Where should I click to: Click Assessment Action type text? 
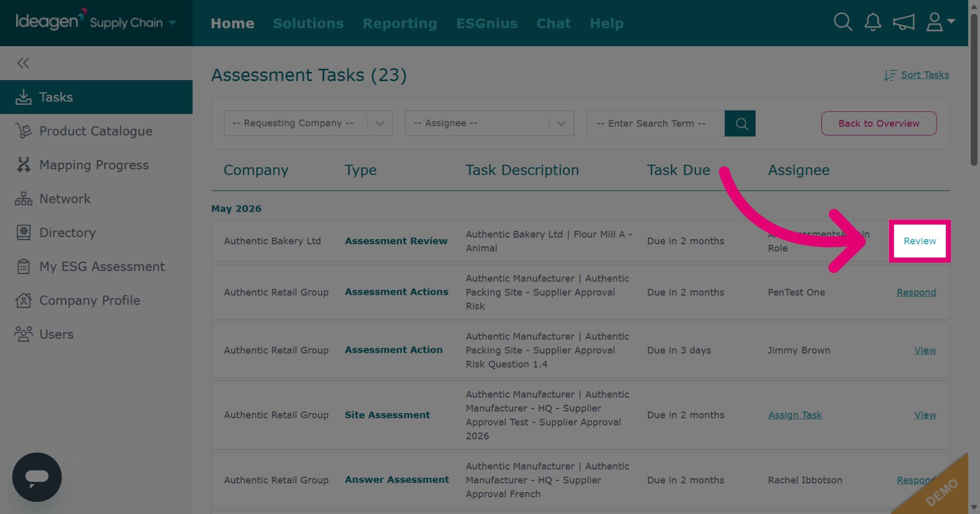pyautogui.click(x=394, y=350)
